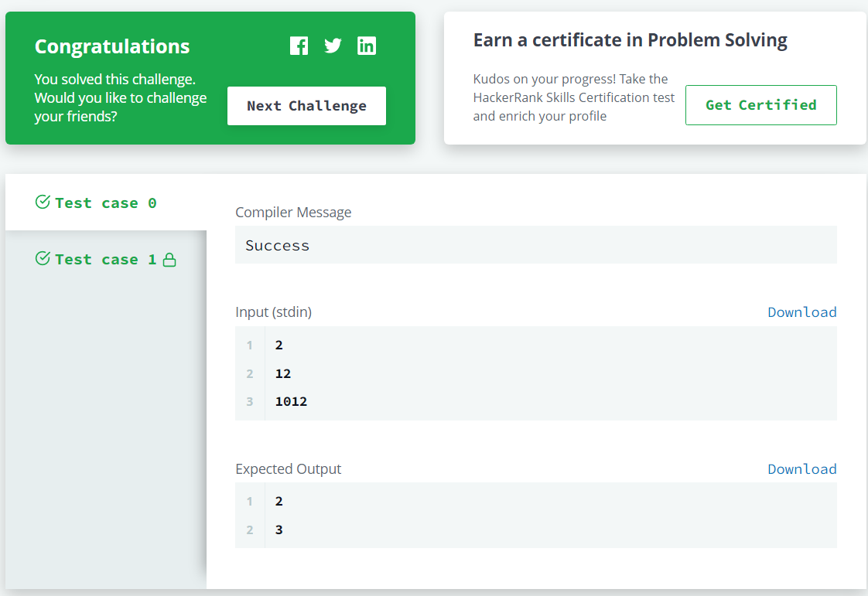Share result via the Twitter icon

pos(333,46)
